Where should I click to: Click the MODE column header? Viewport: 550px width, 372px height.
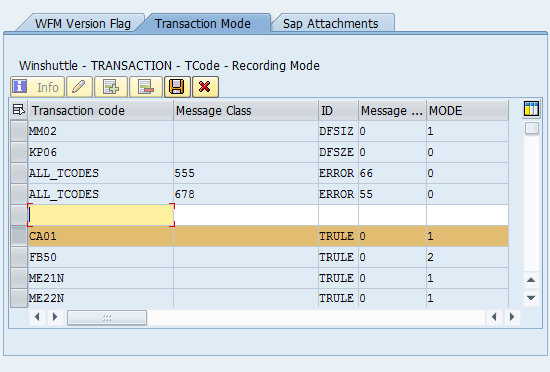[x=468, y=110]
